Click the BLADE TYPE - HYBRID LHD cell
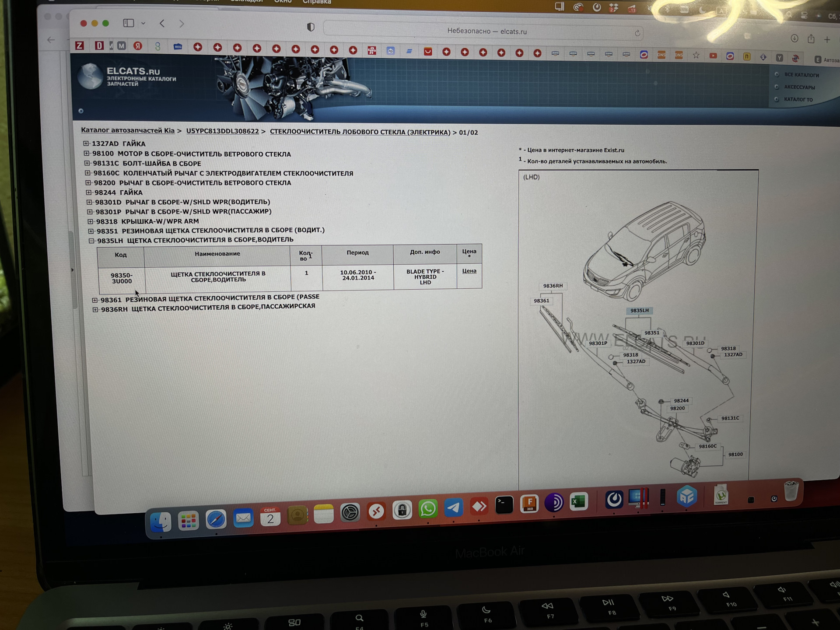 [425, 277]
